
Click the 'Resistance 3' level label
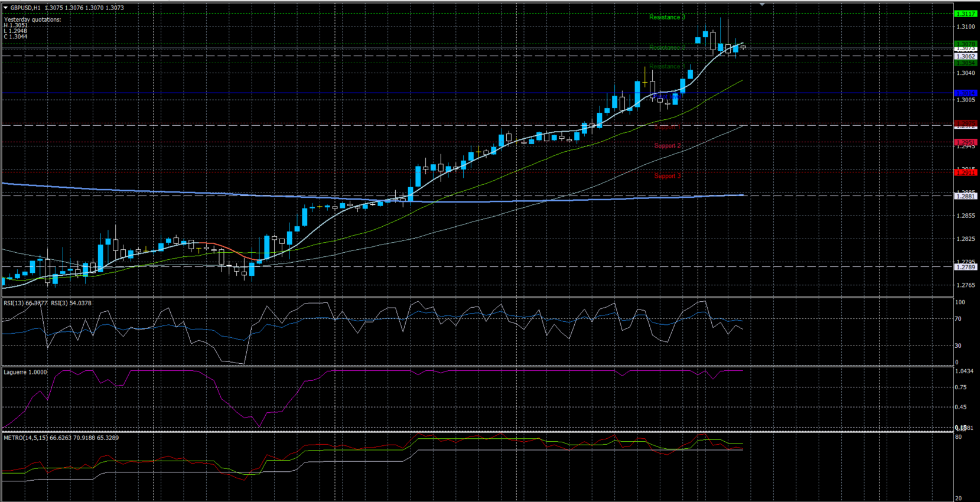[x=667, y=17]
